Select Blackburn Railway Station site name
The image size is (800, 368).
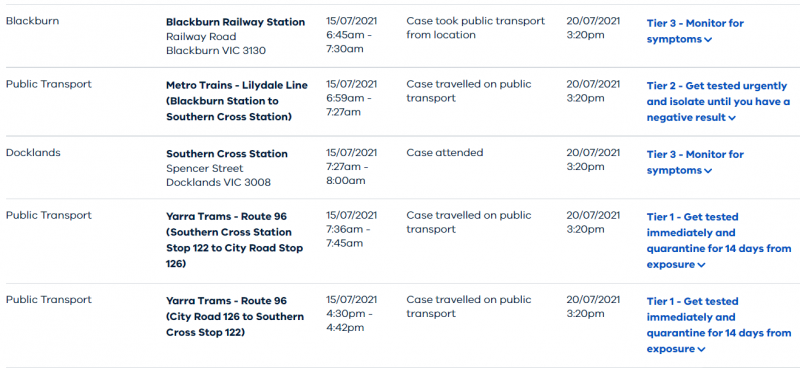[x=236, y=22]
